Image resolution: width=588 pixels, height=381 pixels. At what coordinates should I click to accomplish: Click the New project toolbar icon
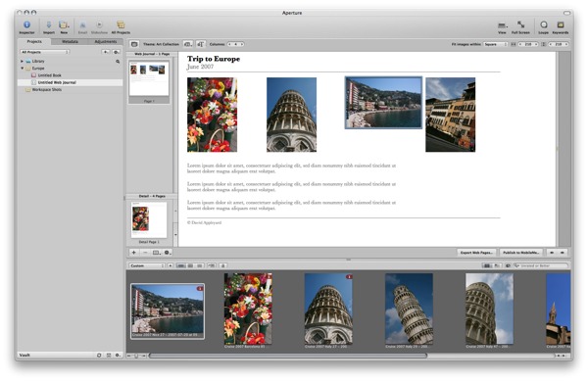click(64, 27)
